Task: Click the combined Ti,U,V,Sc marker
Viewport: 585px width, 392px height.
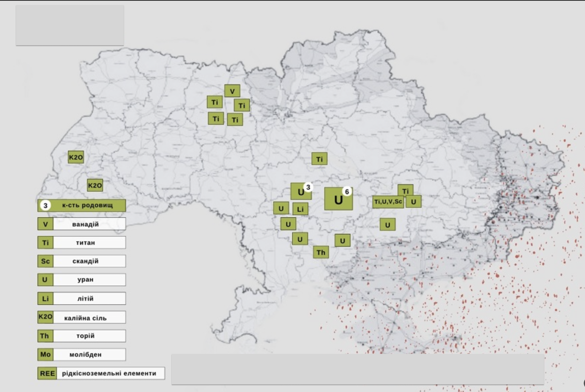Action: coord(388,202)
